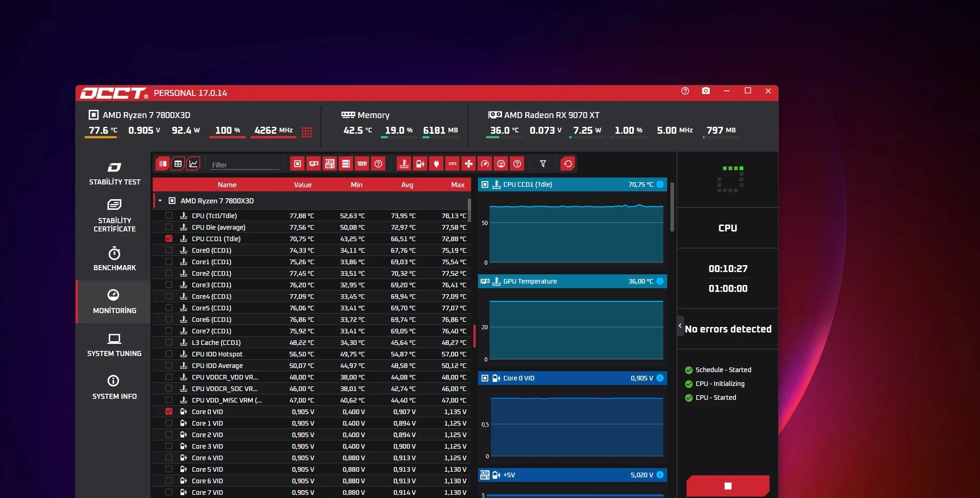Click the sensor Filter text field
980x498 pixels.
[x=245, y=165]
